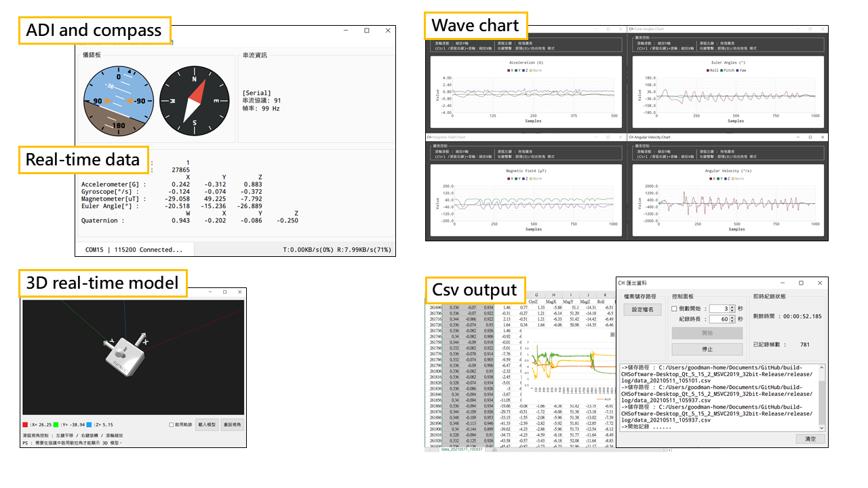
Task: Click the COM15 | 115200 Connected status
Action: 134,249
